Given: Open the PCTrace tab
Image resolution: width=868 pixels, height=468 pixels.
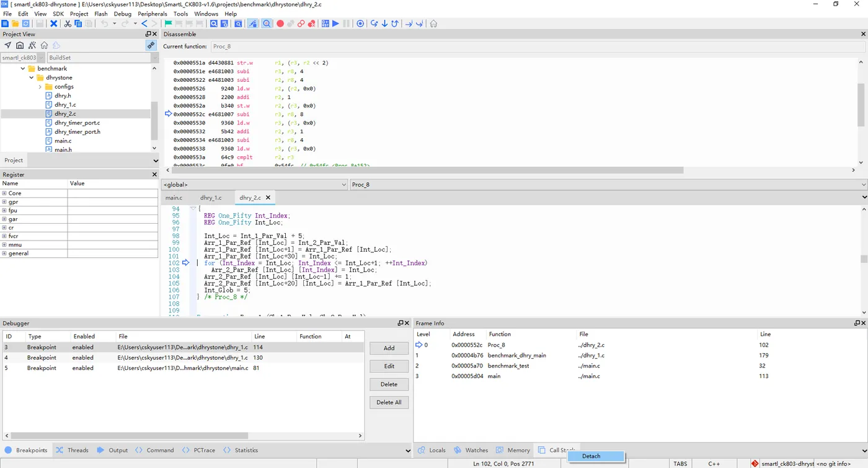Looking at the screenshot, I should (198, 450).
